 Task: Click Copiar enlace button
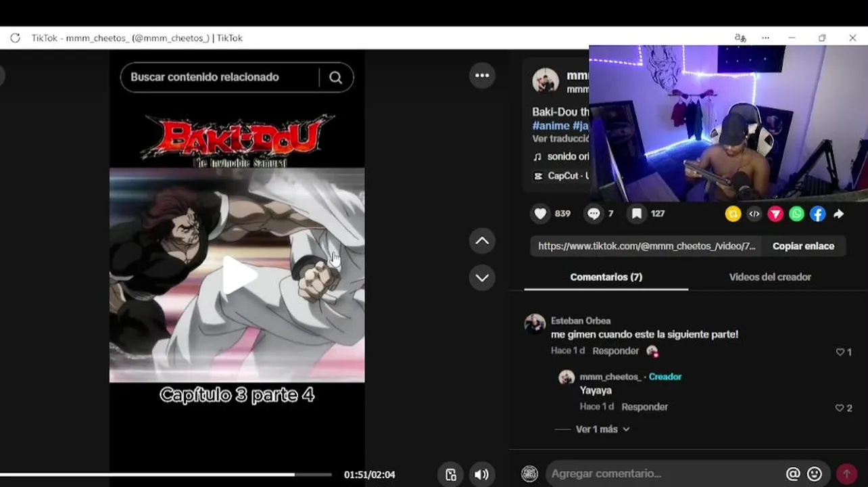pyautogui.click(x=803, y=246)
